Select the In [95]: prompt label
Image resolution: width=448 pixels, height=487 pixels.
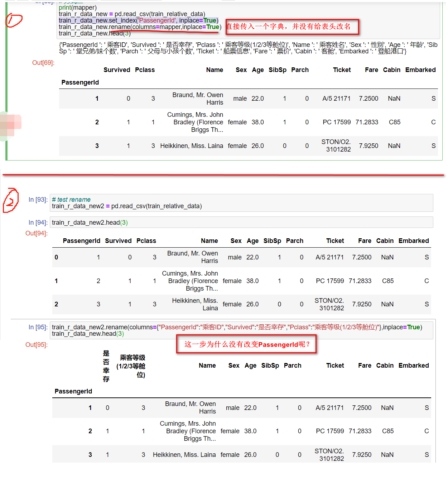click(38, 327)
